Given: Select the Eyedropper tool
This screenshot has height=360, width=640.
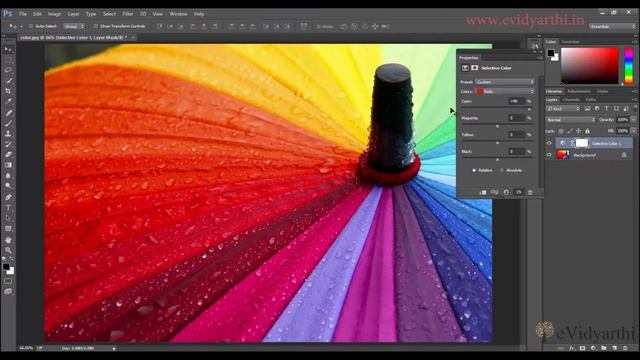Looking at the screenshot, I should point(8,102).
